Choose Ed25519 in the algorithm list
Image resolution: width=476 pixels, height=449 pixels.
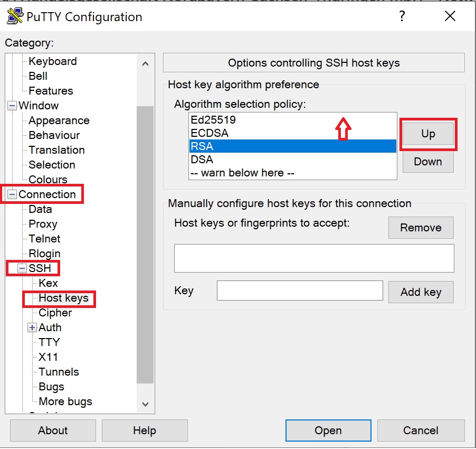[x=293, y=120]
